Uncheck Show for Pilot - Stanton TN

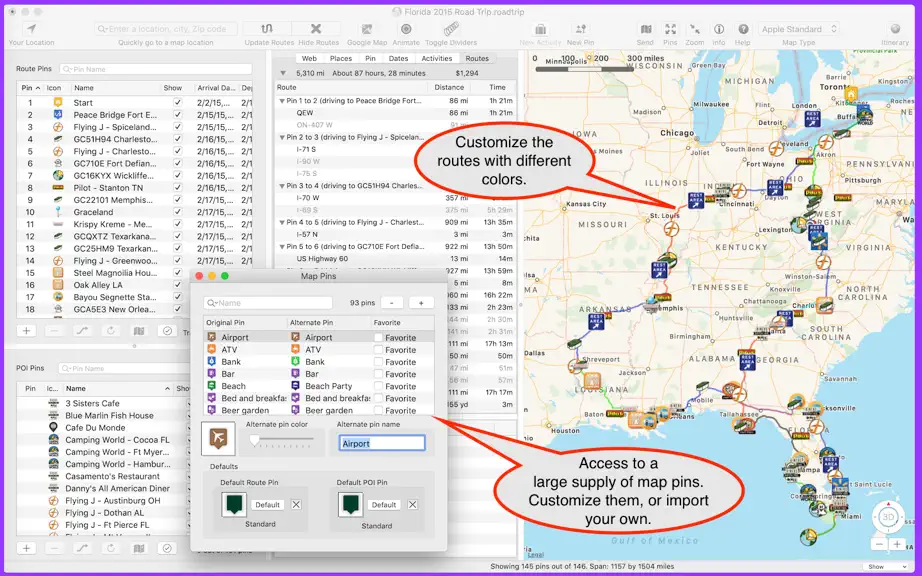178,187
